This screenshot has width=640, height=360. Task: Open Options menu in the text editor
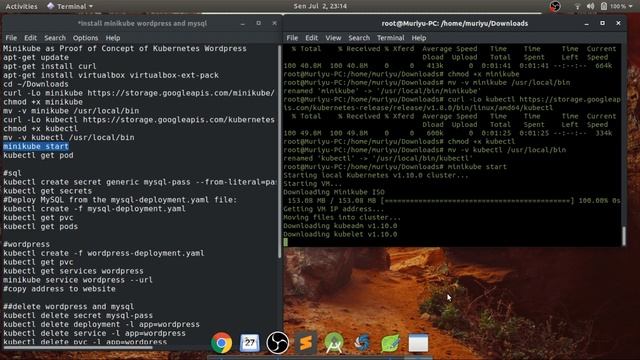[85, 38]
